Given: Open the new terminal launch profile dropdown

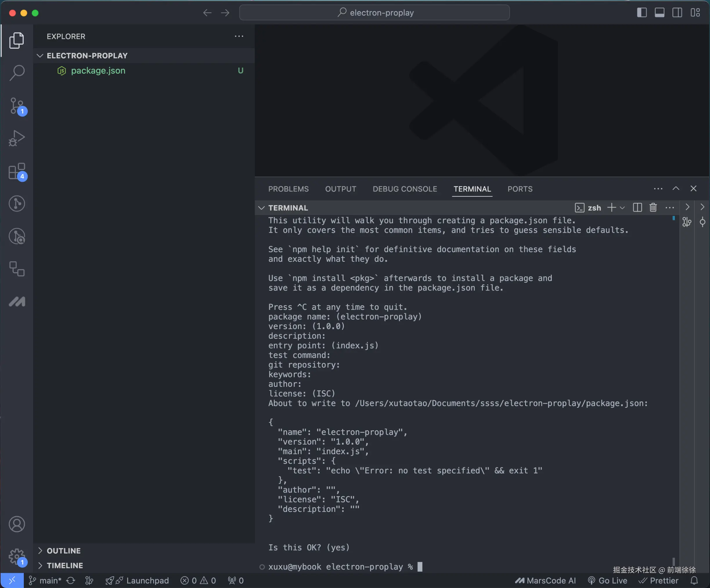Looking at the screenshot, I should 622,208.
